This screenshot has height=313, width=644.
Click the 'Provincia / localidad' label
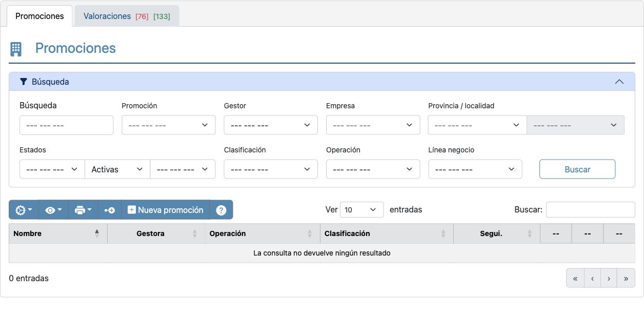pyautogui.click(x=461, y=106)
